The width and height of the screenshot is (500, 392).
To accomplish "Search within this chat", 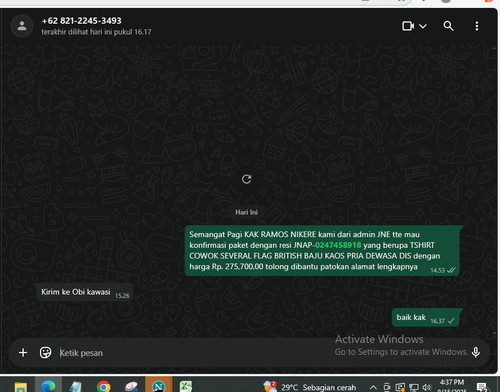I will [x=448, y=26].
